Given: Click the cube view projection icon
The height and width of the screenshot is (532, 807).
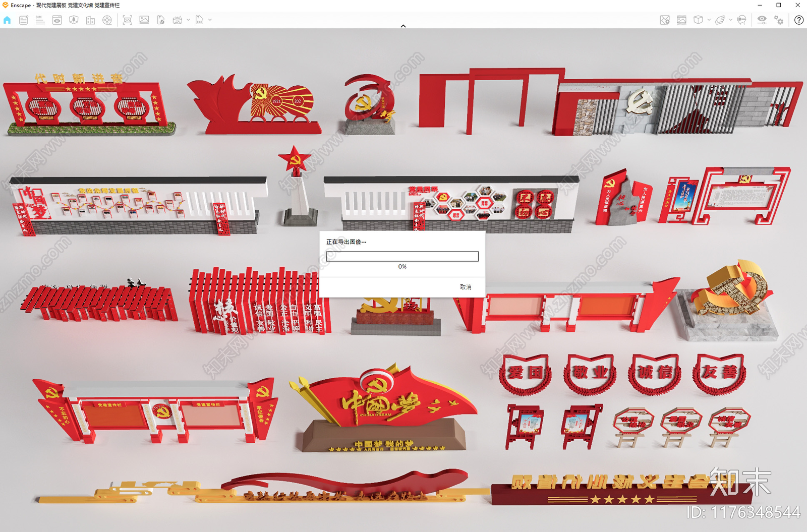Looking at the screenshot, I should tap(698, 20).
